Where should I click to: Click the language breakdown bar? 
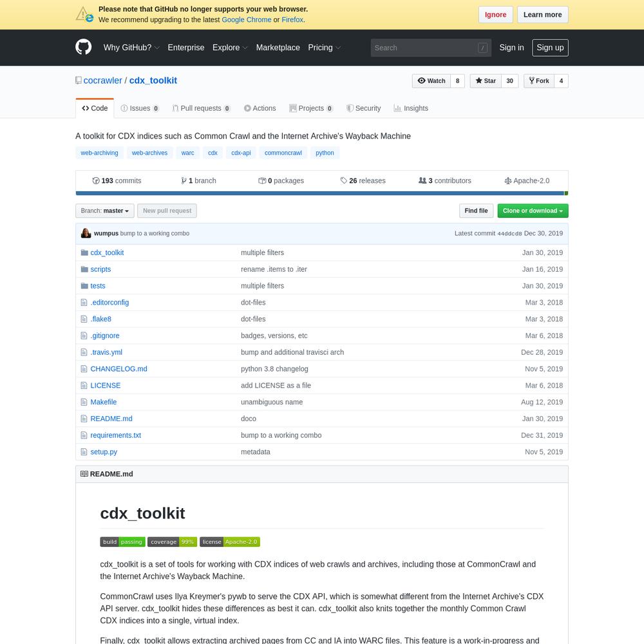tap(322, 193)
